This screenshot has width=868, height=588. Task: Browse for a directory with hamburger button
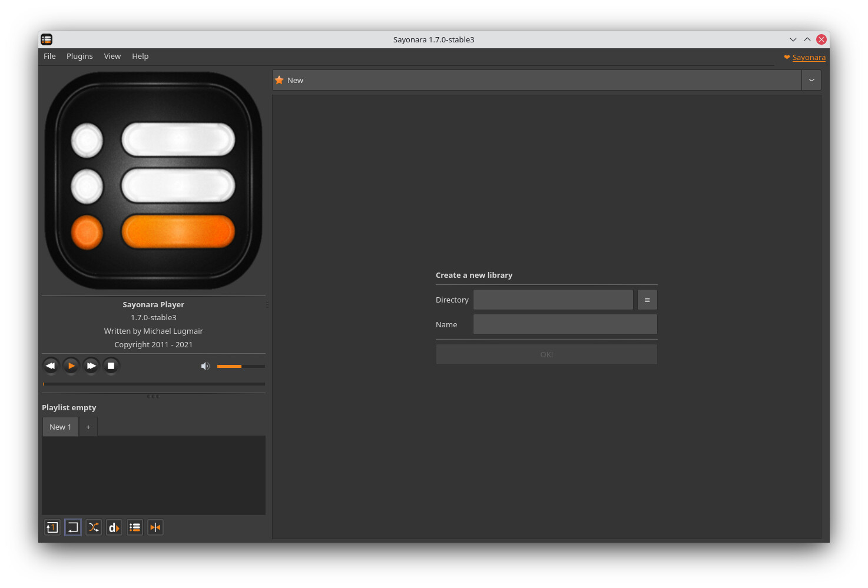tap(647, 300)
